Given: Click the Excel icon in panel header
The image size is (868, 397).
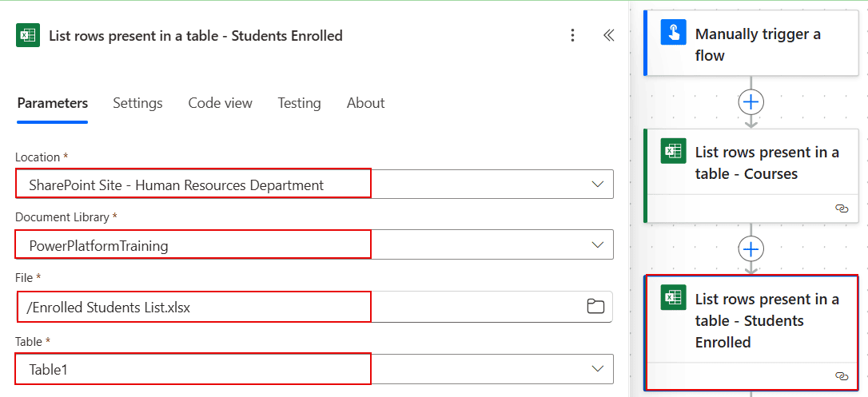Looking at the screenshot, I should point(28,36).
